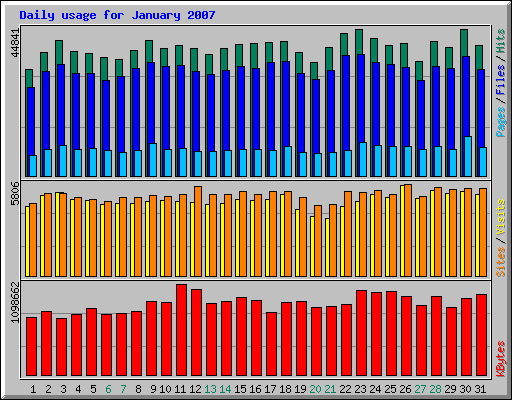Click the 44841 hits axis value
Viewport: 512px width, 400px height.
click(x=15, y=43)
